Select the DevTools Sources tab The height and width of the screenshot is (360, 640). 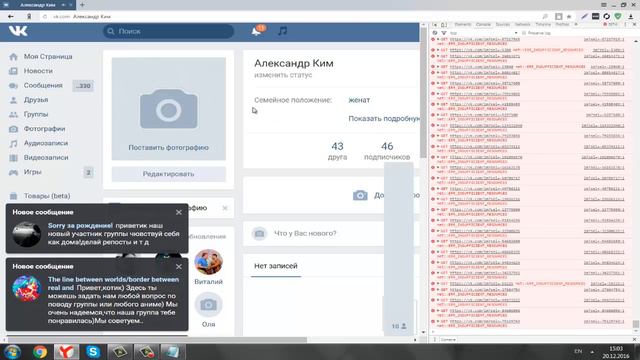click(503, 24)
